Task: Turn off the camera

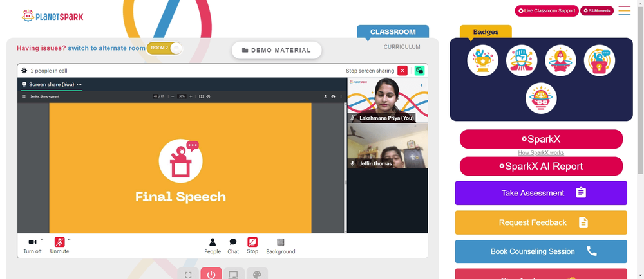Action: pyautogui.click(x=32, y=246)
